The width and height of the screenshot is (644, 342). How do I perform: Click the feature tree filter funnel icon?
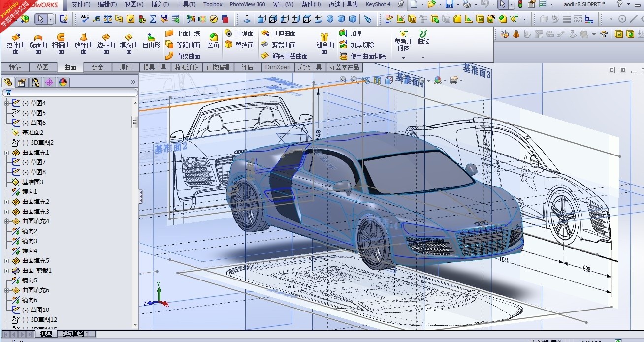pyautogui.click(x=8, y=93)
